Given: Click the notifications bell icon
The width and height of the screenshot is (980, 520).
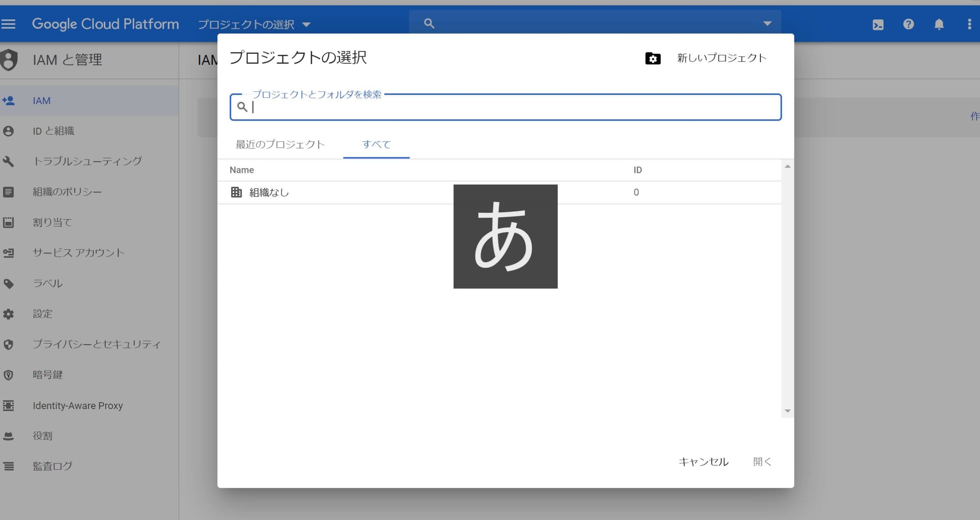Looking at the screenshot, I should [939, 23].
